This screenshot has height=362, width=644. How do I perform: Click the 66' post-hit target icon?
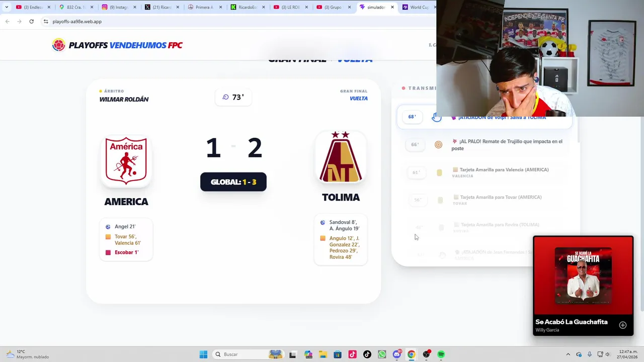click(438, 145)
